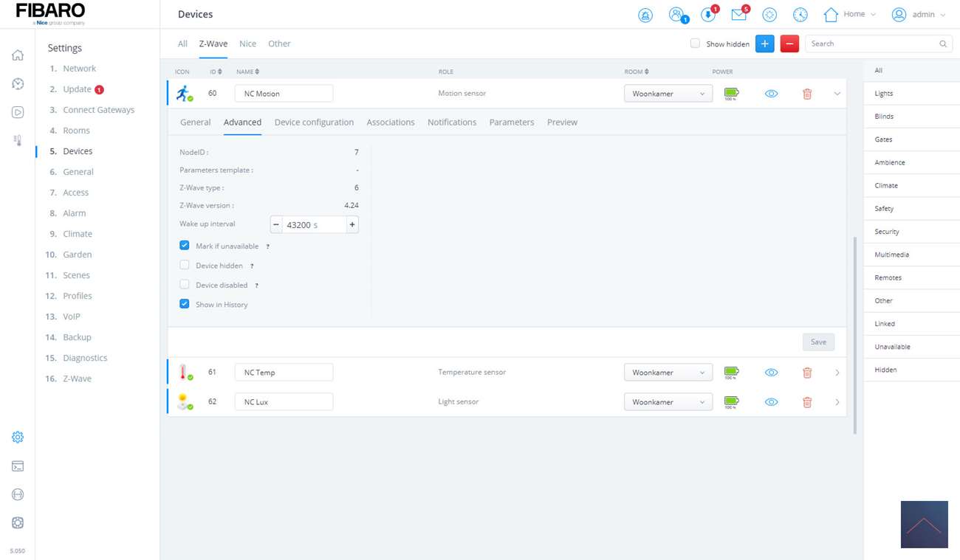Open the clock icon in top bar
Screen dimensions: 960x560
(x=800, y=15)
